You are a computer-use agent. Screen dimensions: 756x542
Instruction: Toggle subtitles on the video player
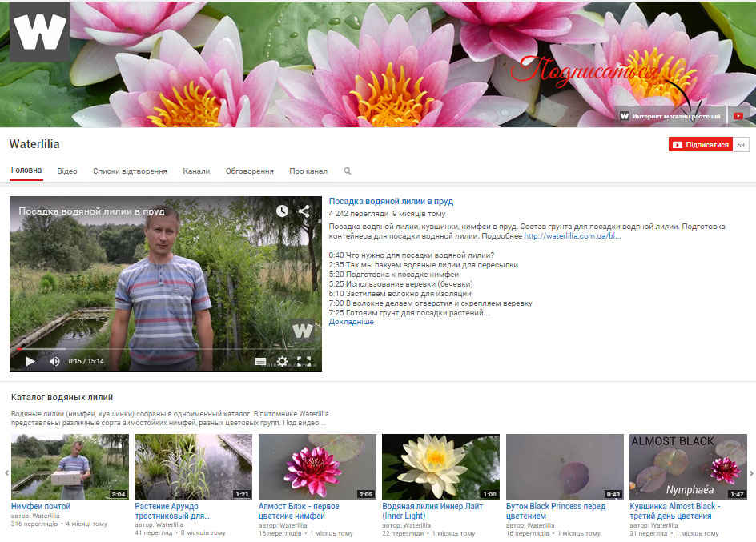tap(260, 361)
